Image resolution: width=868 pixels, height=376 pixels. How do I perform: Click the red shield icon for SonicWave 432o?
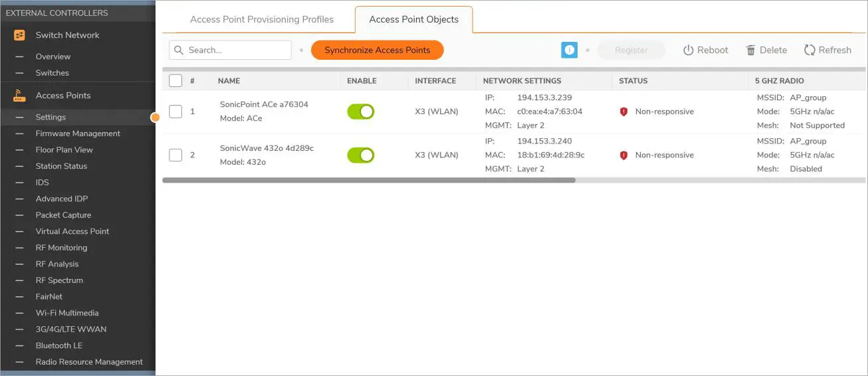(623, 155)
